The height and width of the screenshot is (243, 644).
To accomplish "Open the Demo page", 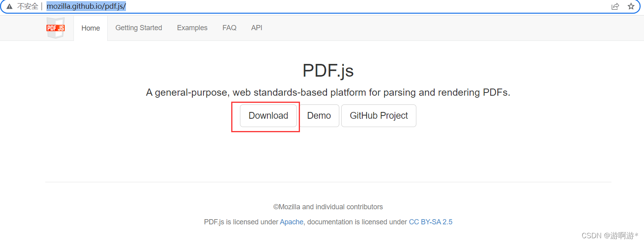I will 319,116.
